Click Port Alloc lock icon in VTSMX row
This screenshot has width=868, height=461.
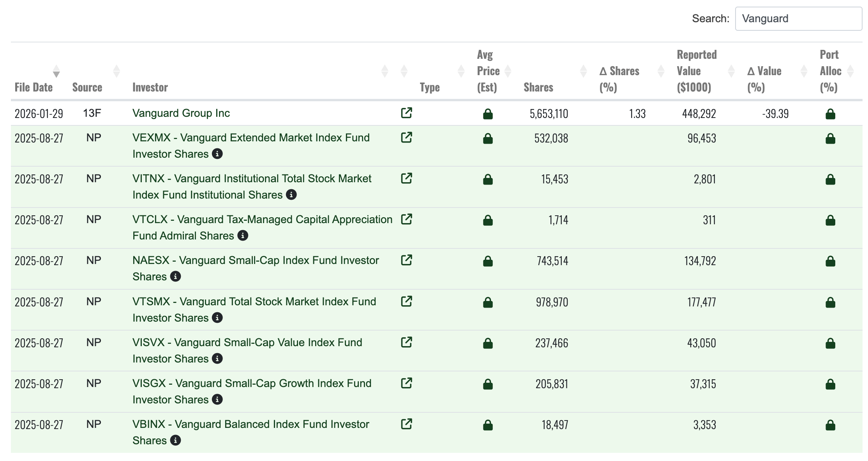(830, 303)
